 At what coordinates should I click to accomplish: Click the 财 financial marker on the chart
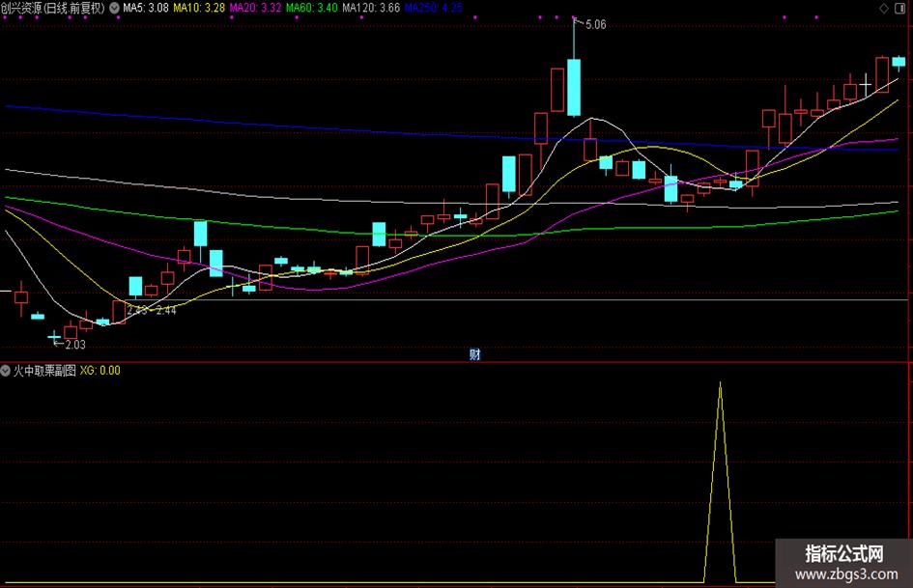tap(474, 354)
